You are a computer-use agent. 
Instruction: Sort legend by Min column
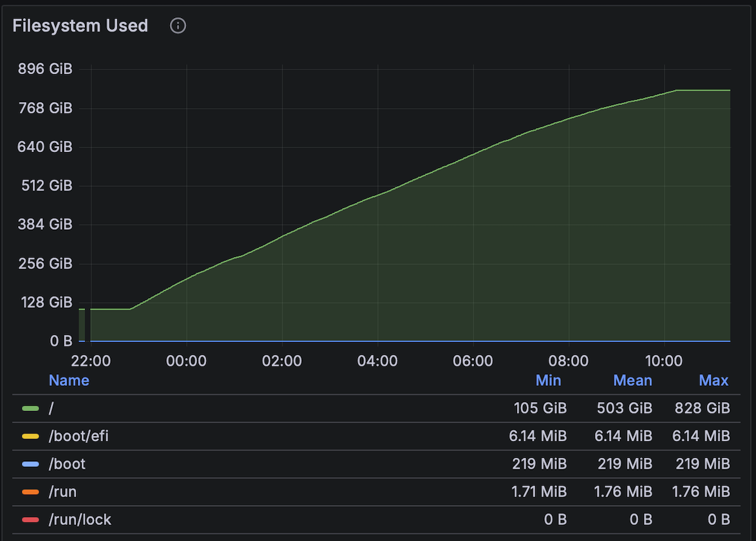click(x=548, y=381)
